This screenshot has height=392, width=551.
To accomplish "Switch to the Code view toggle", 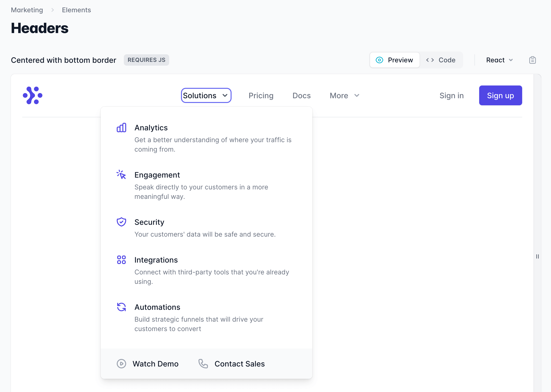I will click(x=441, y=60).
